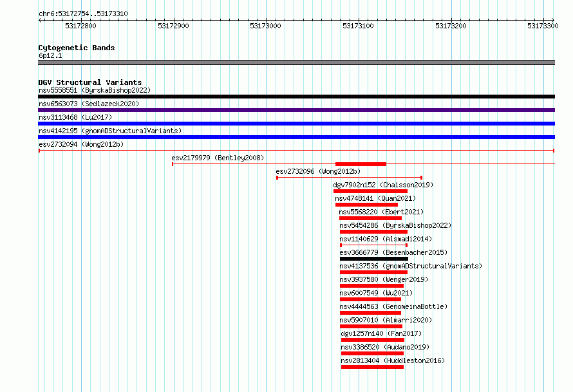Click ruler position 53172900
The width and height of the screenshot is (573, 392).
pos(173,26)
